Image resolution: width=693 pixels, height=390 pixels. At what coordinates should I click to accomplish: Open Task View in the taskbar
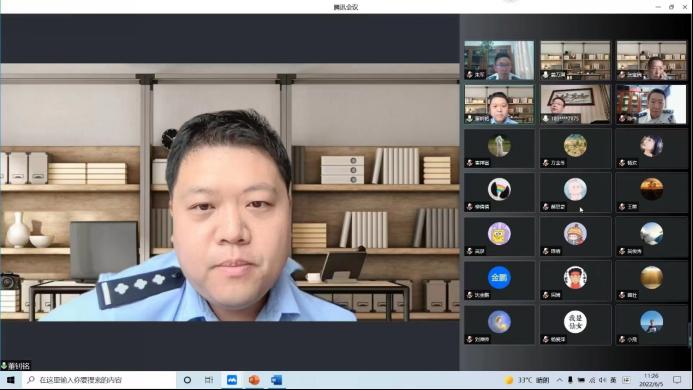pyautogui.click(x=209, y=380)
